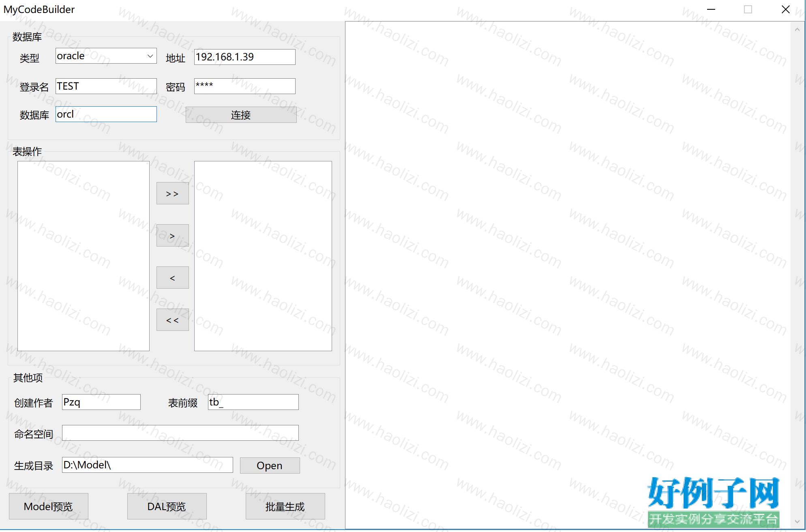The height and width of the screenshot is (532, 806).
Task: Click the address field containing 192.168.1.39
Action: [244, 57]
